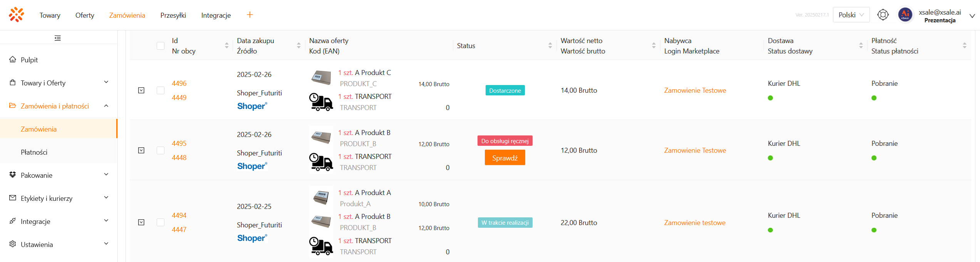The image size is (980, 262).
Task: Click the orange plus icon in top navigation
Action: [x=250, y=15]
